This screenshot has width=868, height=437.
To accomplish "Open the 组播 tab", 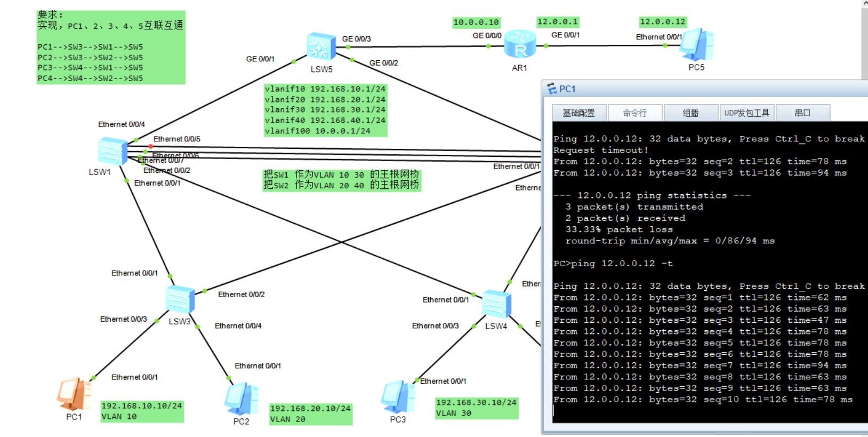I will pos(690,113).
